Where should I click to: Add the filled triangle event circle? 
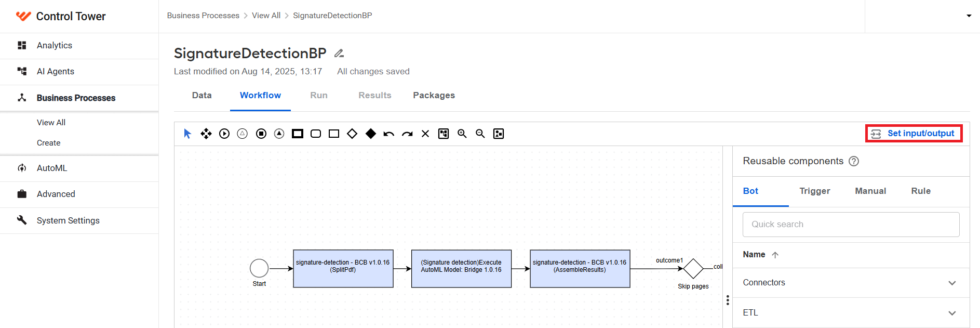click(279, 134)
